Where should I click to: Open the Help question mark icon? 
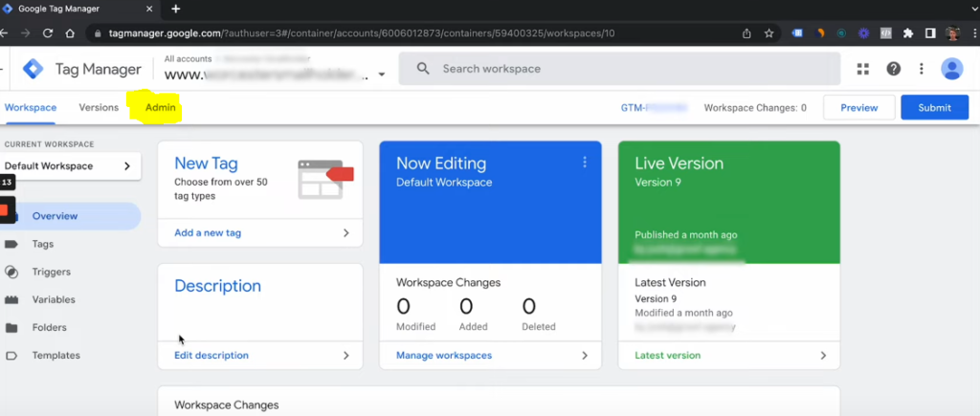[x=894, y=69]
